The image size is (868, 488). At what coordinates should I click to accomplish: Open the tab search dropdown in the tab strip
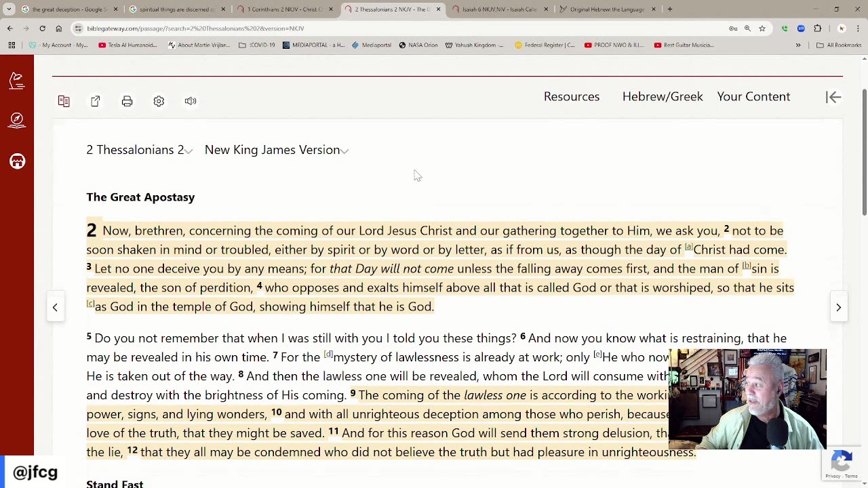point(9,9)
